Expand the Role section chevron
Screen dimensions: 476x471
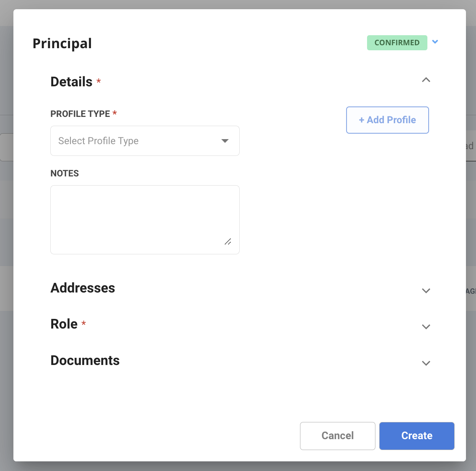(x=426, y=327)
